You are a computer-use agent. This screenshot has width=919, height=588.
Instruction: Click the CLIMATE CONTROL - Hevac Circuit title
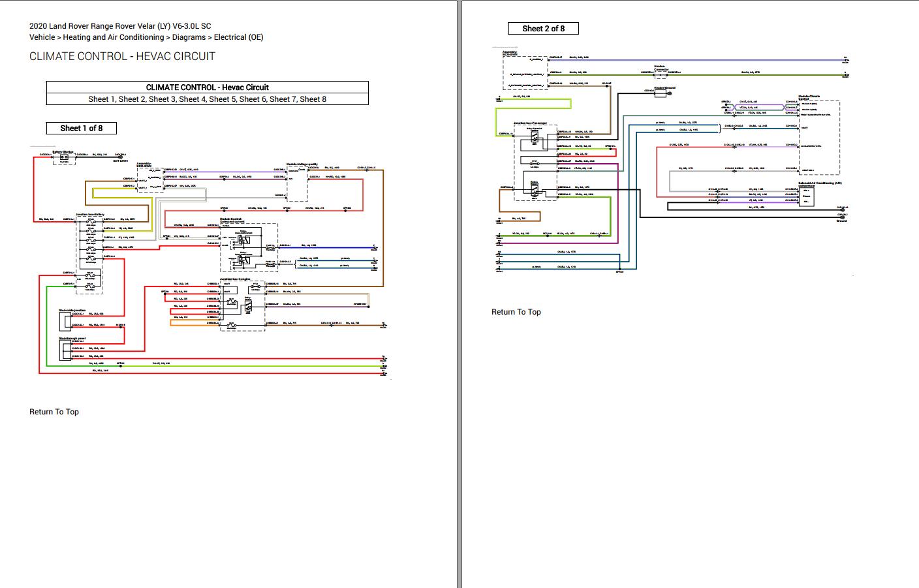[207, 87]
